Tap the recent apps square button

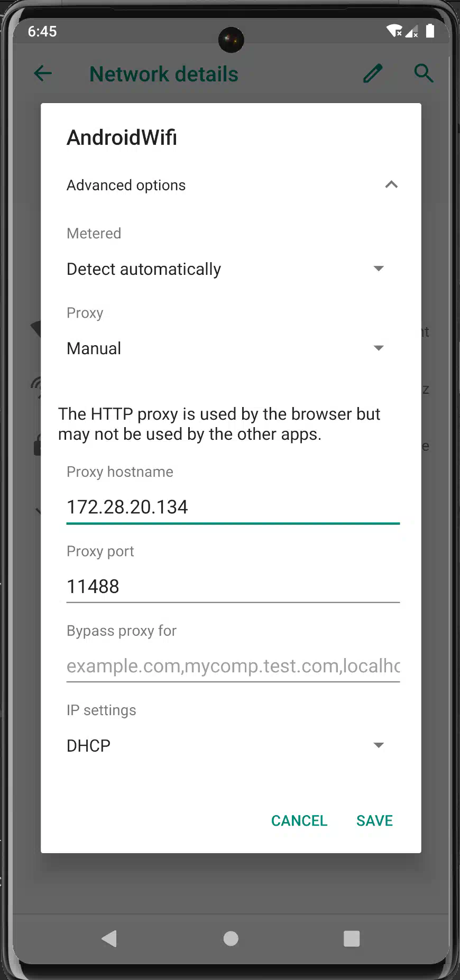click(x=352, y=938)
